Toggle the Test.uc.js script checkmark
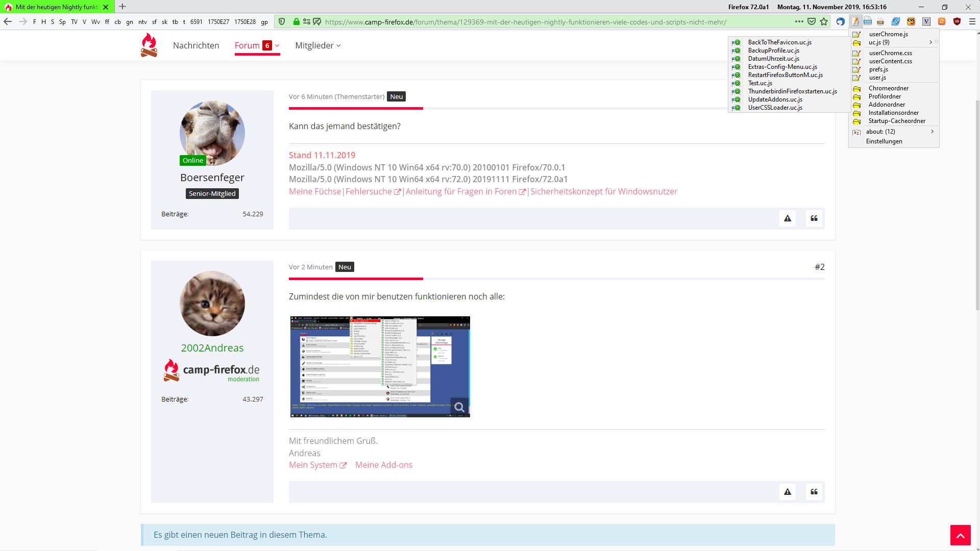Image resolution: width=980 pixels, height=551 pixels. tap(737, 83)
